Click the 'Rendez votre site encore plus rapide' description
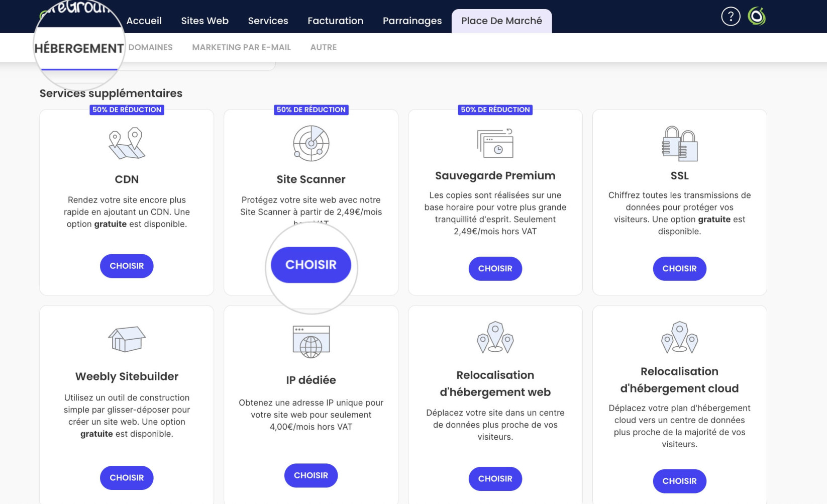Screen dimensions: 827x504 coord(127,212)
